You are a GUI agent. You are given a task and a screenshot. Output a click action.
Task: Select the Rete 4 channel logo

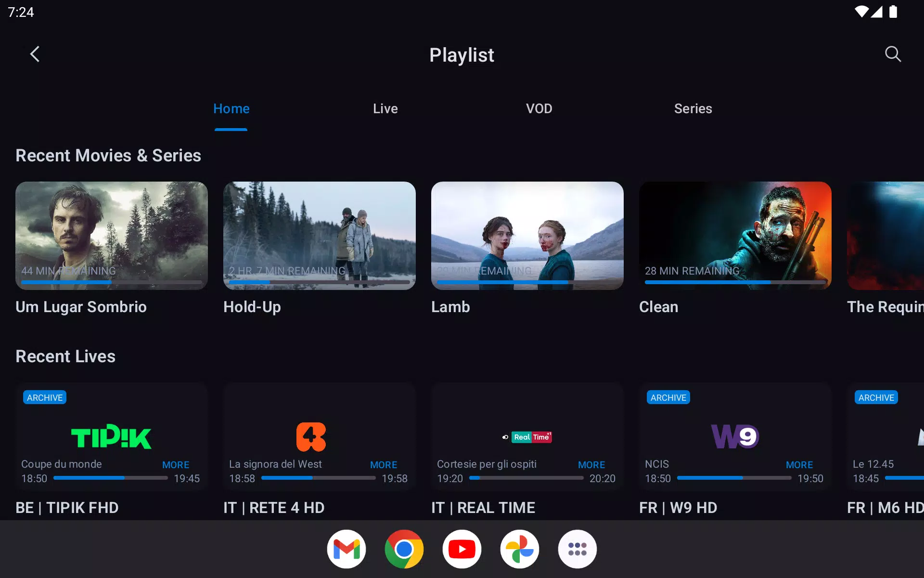pos(311,436)
